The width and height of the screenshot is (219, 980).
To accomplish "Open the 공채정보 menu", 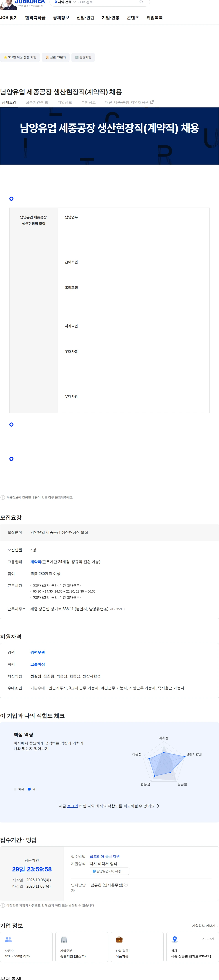I will (x=61, y=18).
